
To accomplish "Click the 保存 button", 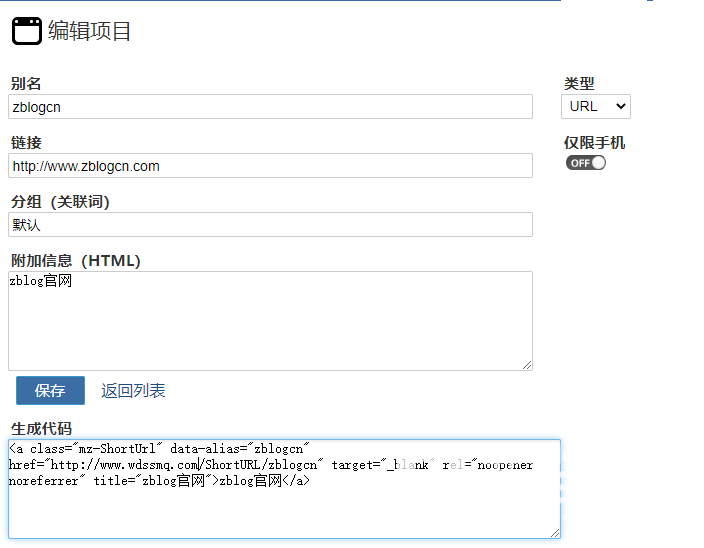I will pos(50,391).
